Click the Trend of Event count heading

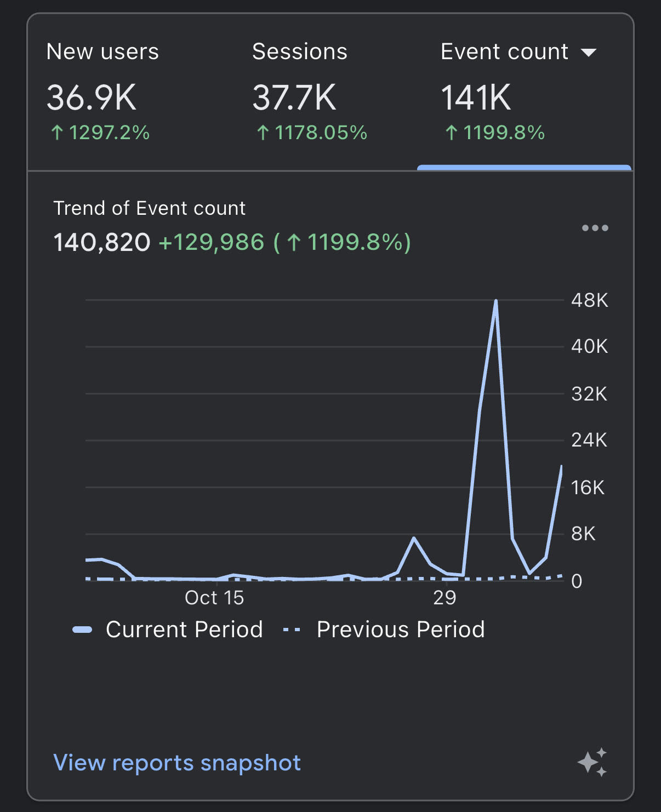[x=149, y=208]
